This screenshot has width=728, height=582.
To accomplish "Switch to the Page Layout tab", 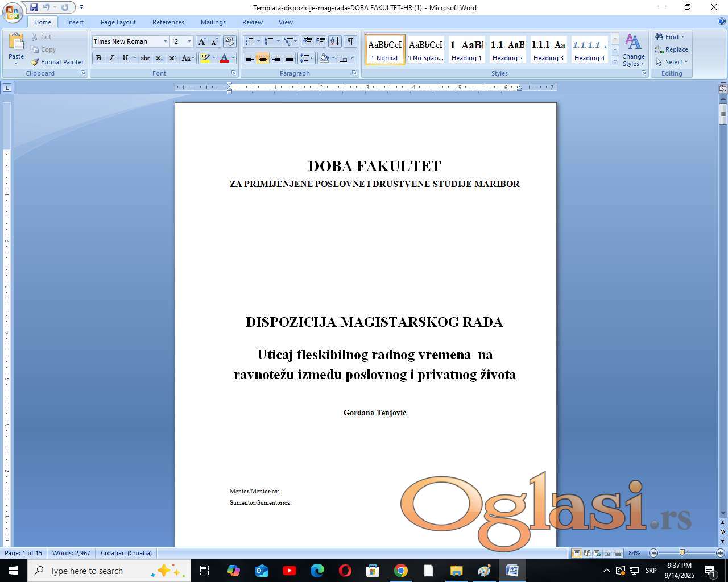I will (x=118, y=22).
